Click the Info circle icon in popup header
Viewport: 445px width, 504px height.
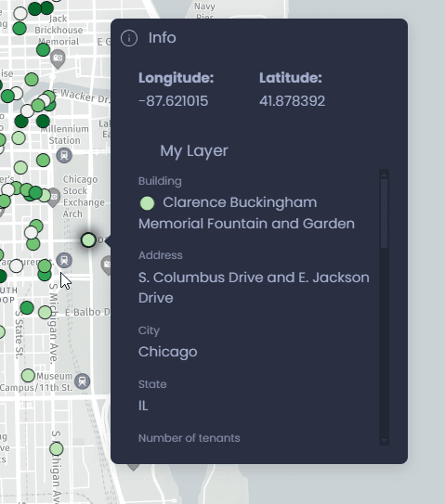point(129,38)
